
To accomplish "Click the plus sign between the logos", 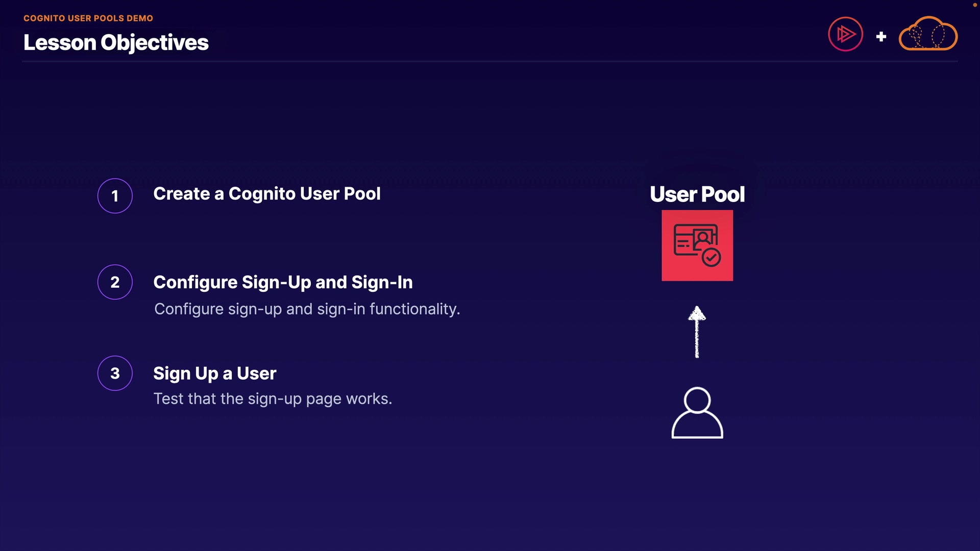I will (881, 37).
